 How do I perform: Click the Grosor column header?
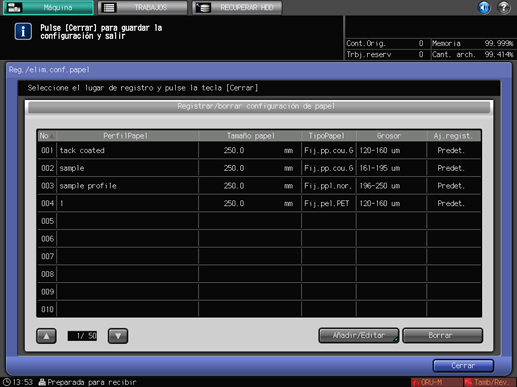coord(391,136)
